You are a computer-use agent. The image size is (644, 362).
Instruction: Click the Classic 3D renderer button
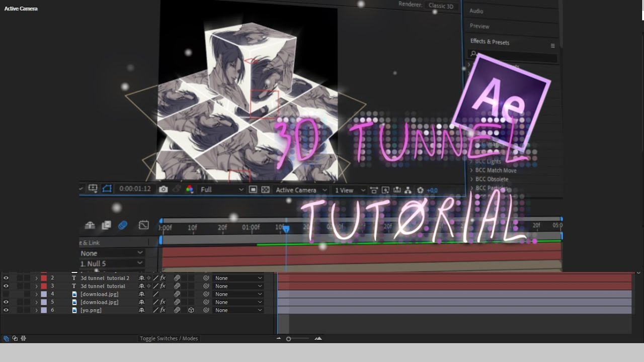tap(441, 6)
